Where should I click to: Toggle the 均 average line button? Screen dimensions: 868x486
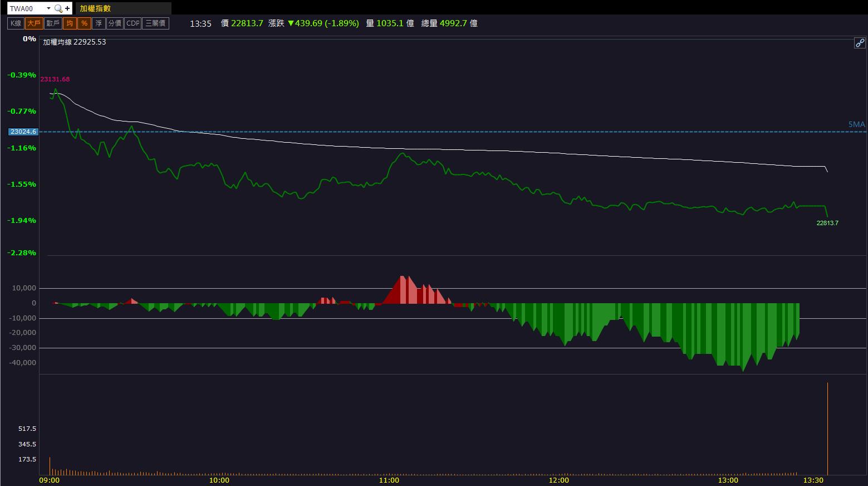point(70,23)
